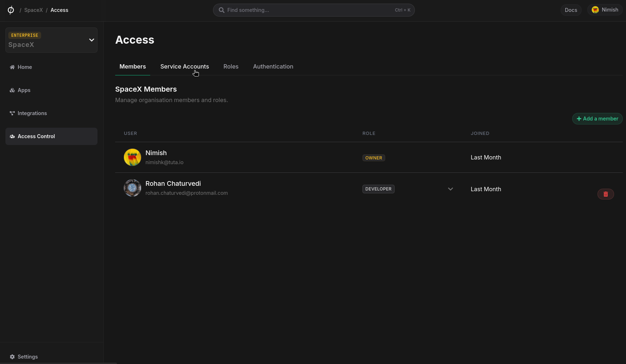Open Integrations in sidebar
Screen dimensions: 626x364
click(x=51, y=113)
